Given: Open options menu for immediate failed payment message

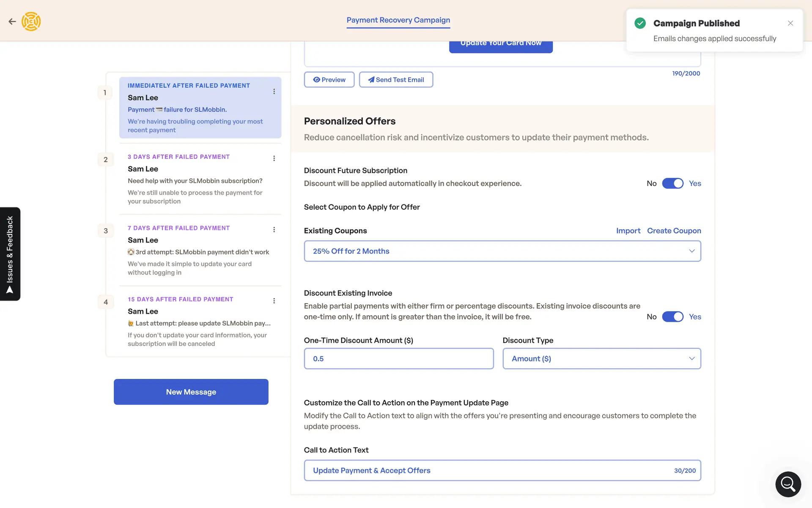Looking at the screenshot, I should 274,91.
